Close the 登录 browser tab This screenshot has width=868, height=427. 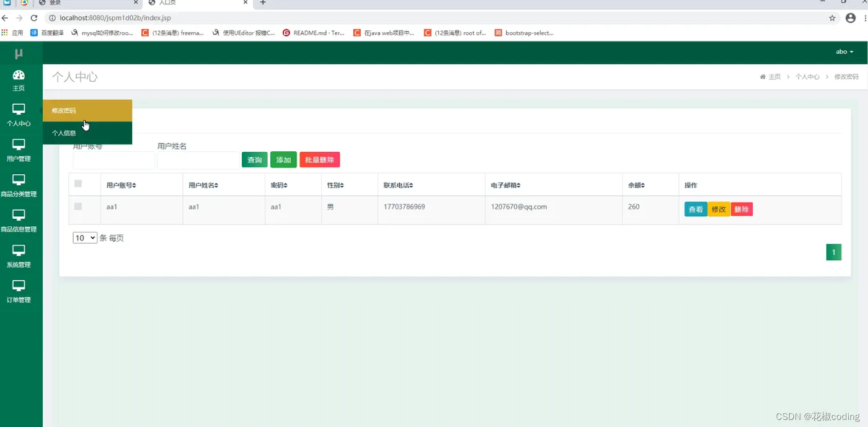[x=136, y=2]
